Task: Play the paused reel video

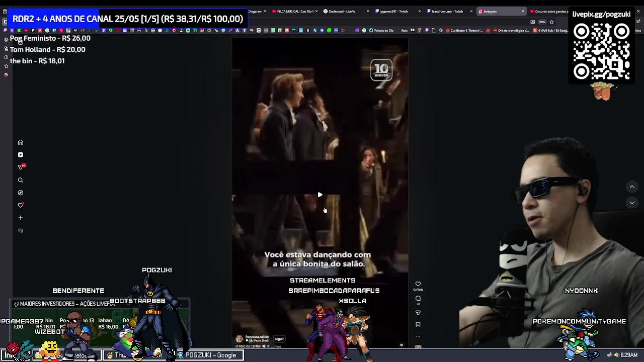Action: click(320, 195)
